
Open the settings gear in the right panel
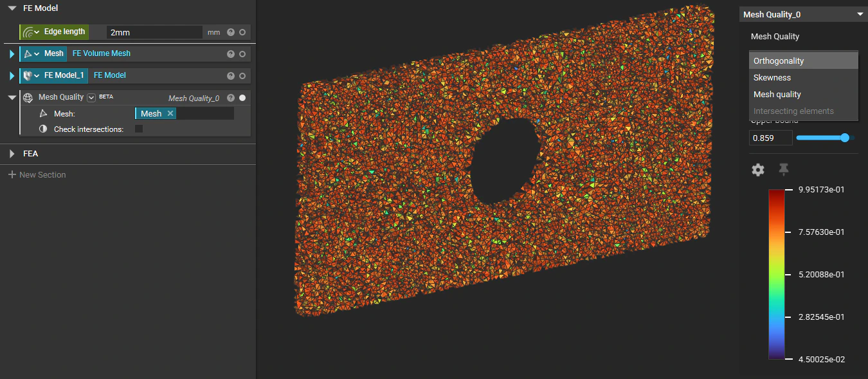tap(757, 170)
